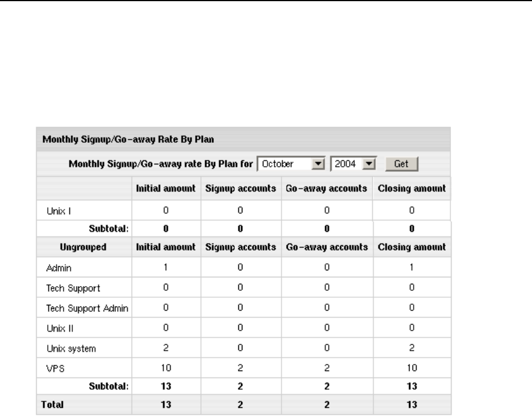Click Go-away accounts header in Ungrouped row
Screen dimensions: 532x416
pyautogui.click(x=326, y=247)
